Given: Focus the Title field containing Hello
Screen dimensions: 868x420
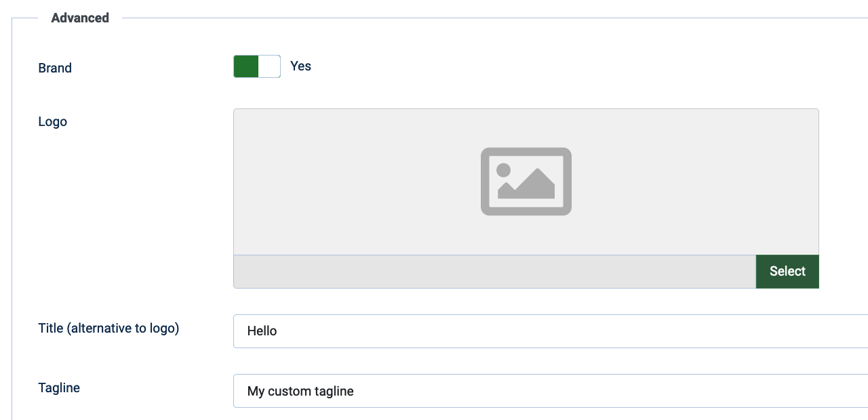Looking at the screenshot, I should [551, 331].
